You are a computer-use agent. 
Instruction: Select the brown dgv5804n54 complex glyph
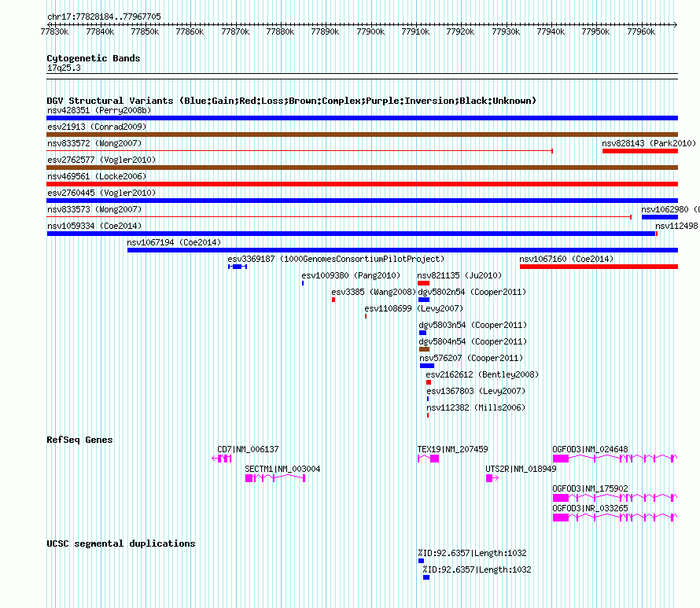(424, 349)
